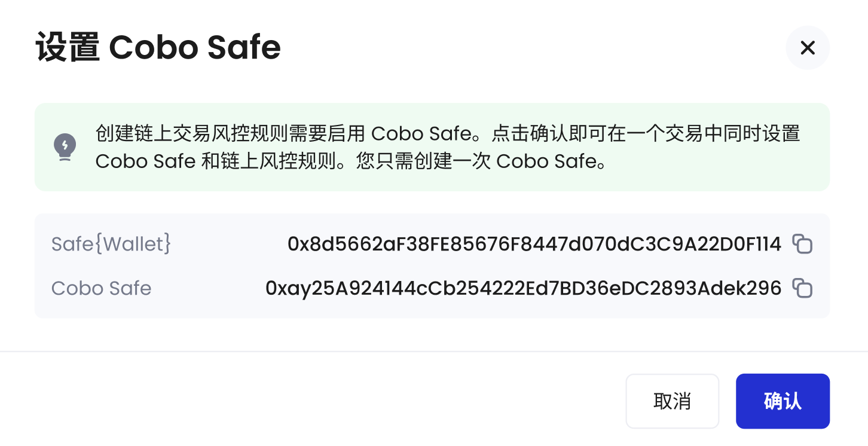Screen dimensions: 868x446
Task: Click the lightbulb tip icon
Action: (65, 147)
